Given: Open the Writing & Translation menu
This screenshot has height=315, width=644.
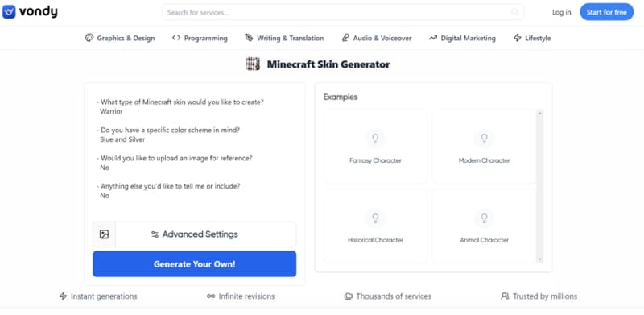Looking at the screenshot, I should 284,38.
